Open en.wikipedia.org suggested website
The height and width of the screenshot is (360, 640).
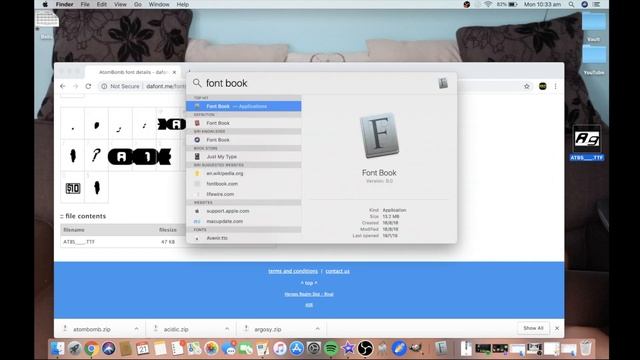click(244, 173)
